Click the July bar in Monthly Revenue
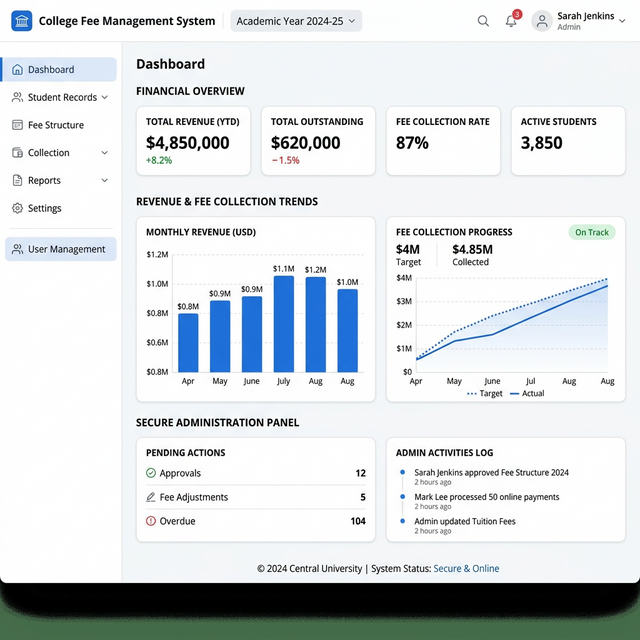This screenshot has width=640, height=640. (284, 323)
